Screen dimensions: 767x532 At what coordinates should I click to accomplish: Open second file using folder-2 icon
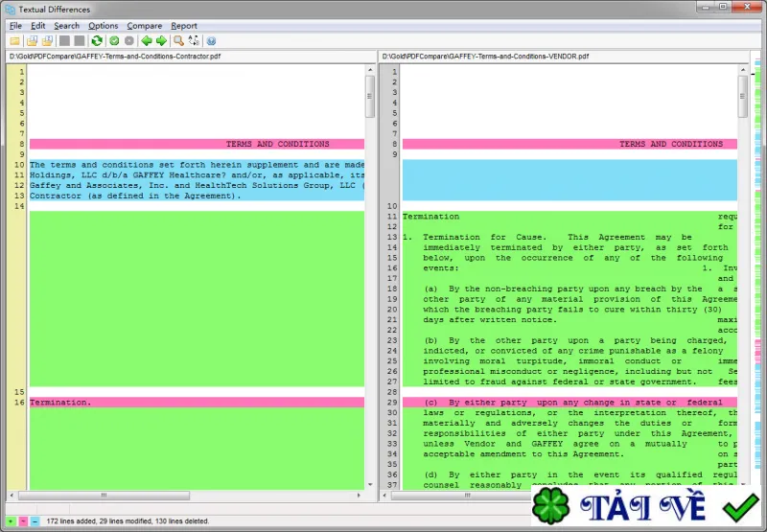click(47, 41)
